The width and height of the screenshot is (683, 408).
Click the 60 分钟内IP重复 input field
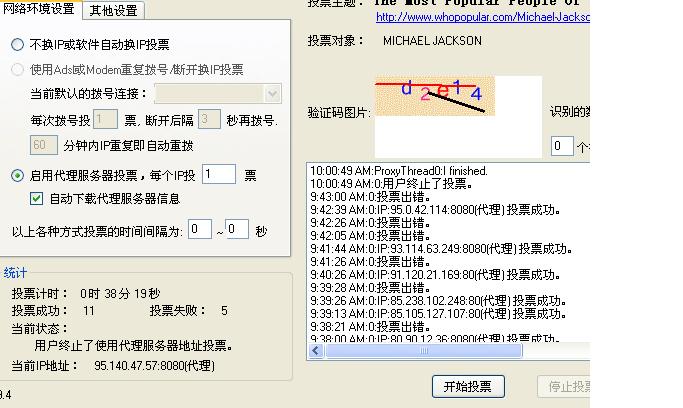pyautogui.click(x=43, y=145)
